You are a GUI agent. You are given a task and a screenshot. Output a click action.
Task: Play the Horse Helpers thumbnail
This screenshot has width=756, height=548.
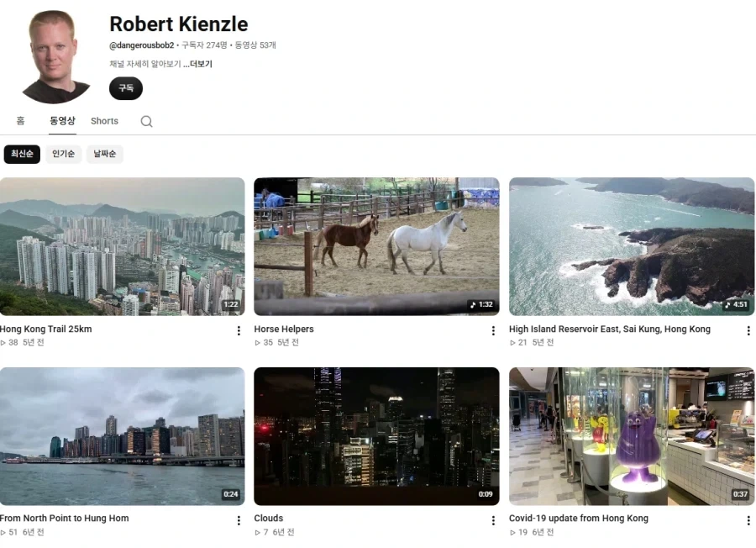click(376, 246)
